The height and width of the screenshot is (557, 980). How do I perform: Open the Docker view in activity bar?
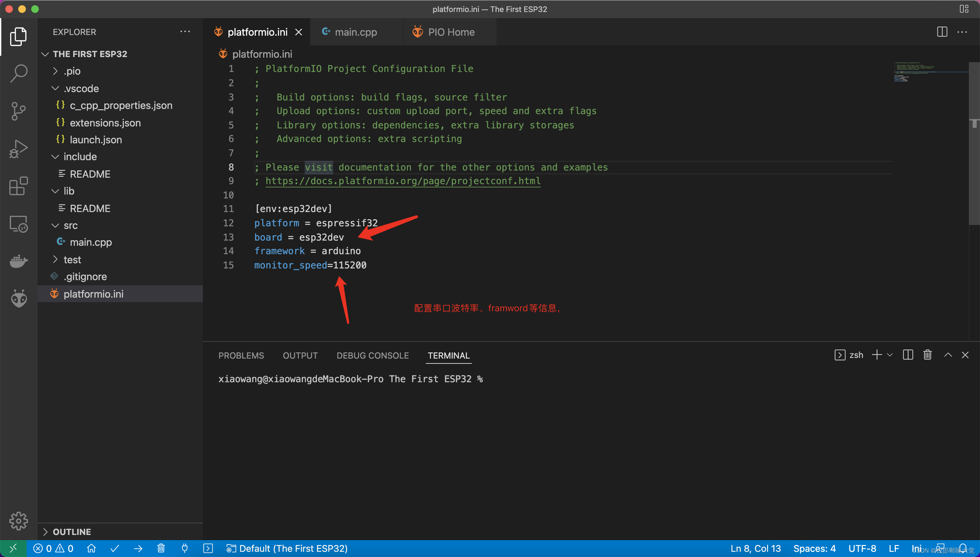coord(18,261)
